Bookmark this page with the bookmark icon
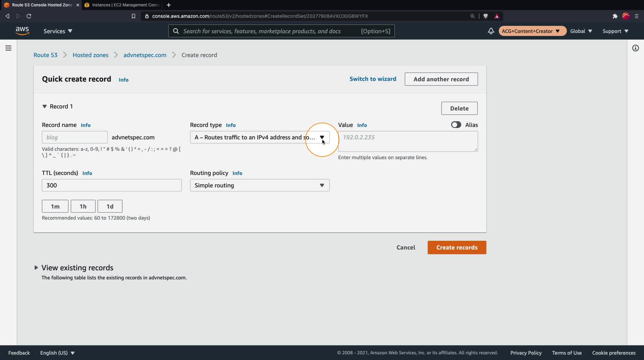 pos(133,16)
